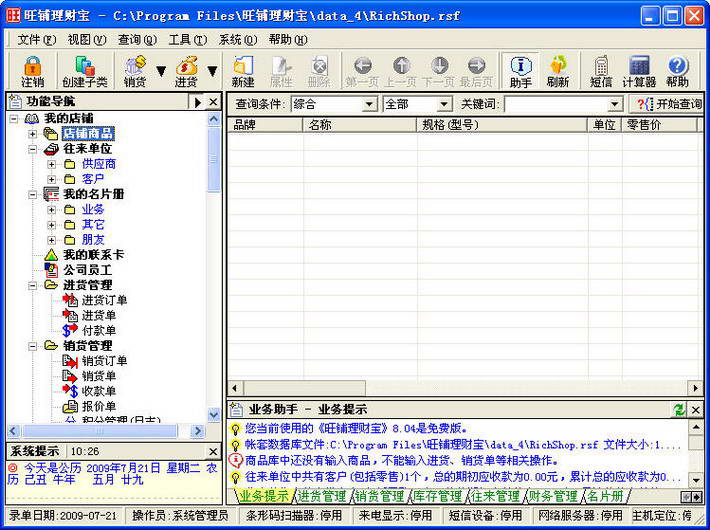This screenshot has height=530, width=710.
Task: Expand the 店铺商品 tree node
Action: tap(32, 134)
